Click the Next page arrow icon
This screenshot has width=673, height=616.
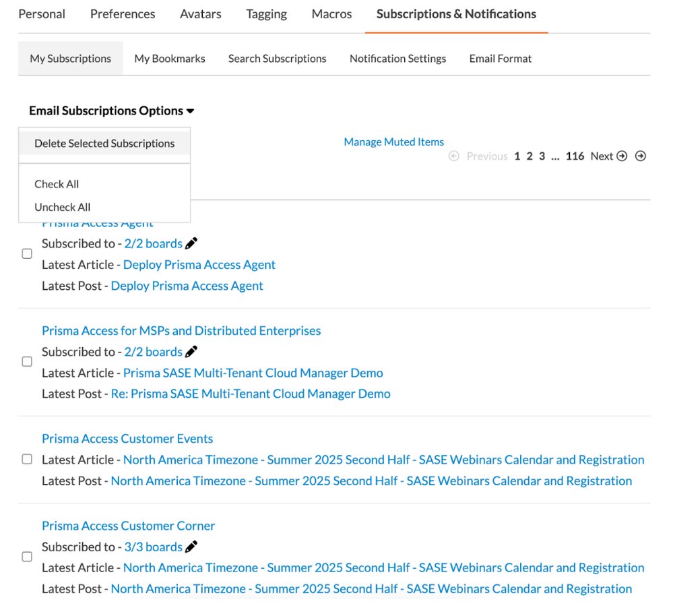point(622,156)
